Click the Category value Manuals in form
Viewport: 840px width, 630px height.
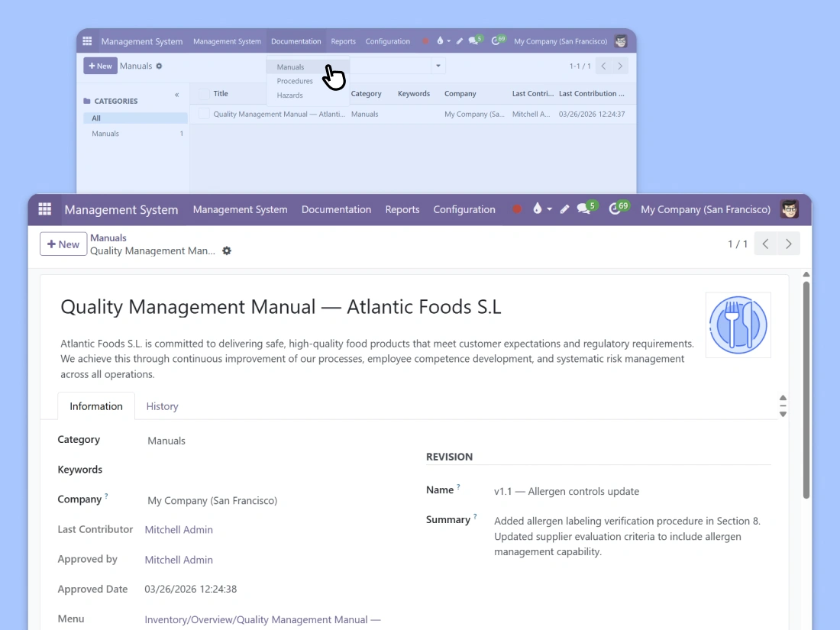166,441
